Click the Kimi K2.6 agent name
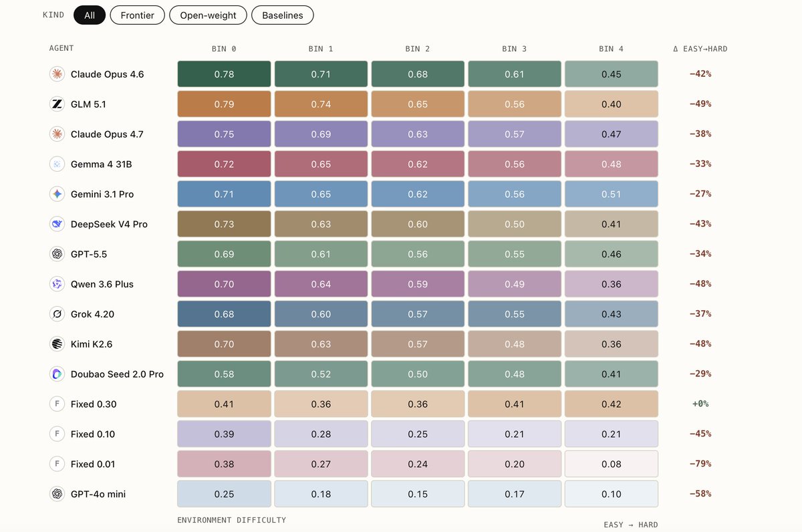Image resolution: width=802 pixels, height=532 pixels. [92, 344]
